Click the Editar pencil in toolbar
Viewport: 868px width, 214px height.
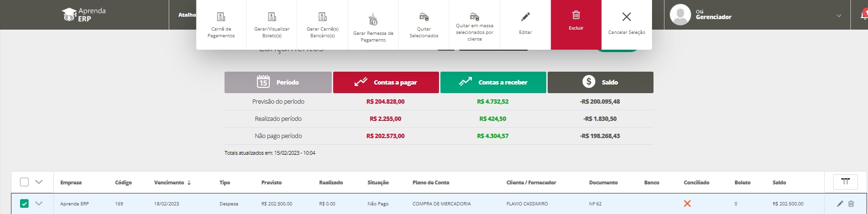(x=525, y=18)
